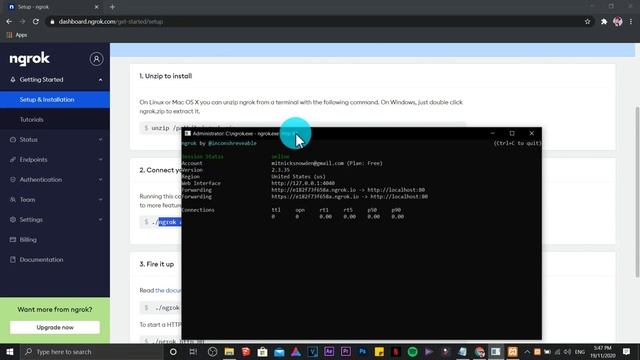The height and width of the screenshot is (360, 640).
Task: Open Task View on the taskbar
Action: pyautogui.click(x=193, y=352)
